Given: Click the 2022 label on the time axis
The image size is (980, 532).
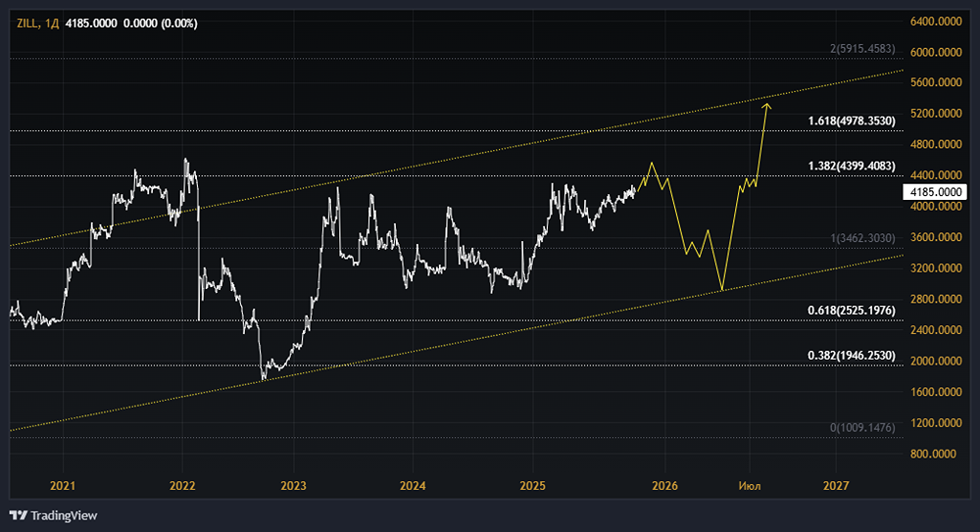Looking at the screenshot, I should tap(182, 486).
